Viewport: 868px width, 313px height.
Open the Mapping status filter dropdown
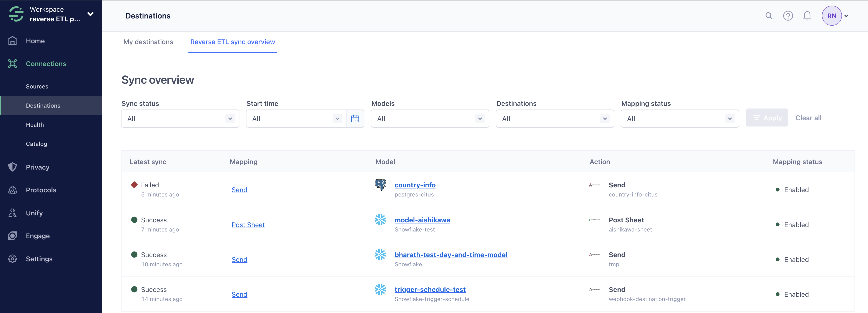point(680,118)
